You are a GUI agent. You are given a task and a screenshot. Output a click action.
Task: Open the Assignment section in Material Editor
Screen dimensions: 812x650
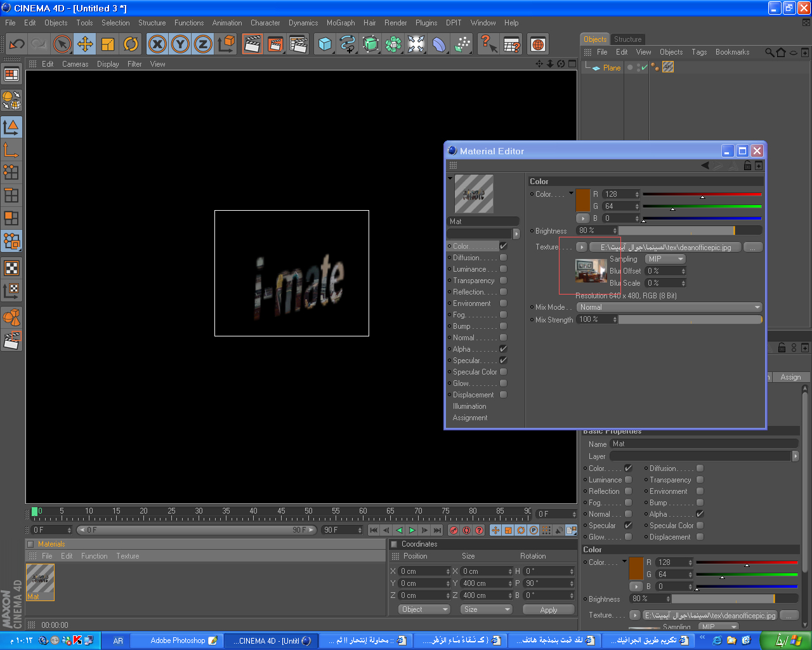tap(470, 418)
